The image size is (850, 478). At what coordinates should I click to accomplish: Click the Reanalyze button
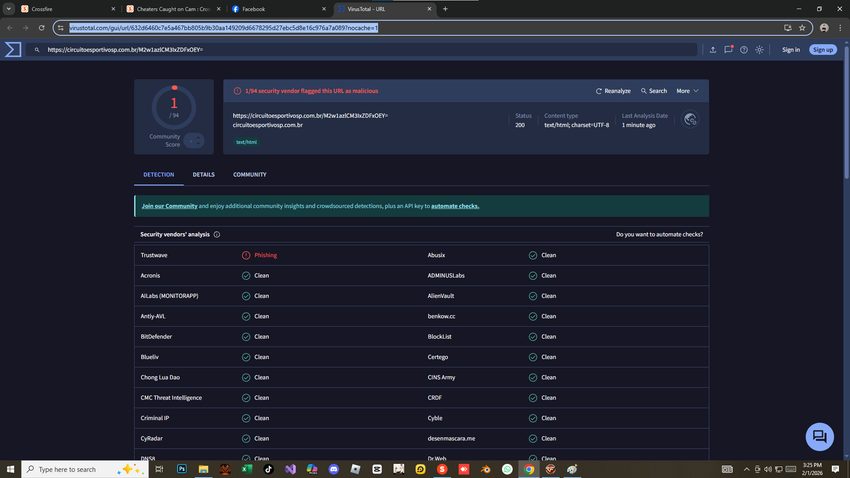click(613, 91)
